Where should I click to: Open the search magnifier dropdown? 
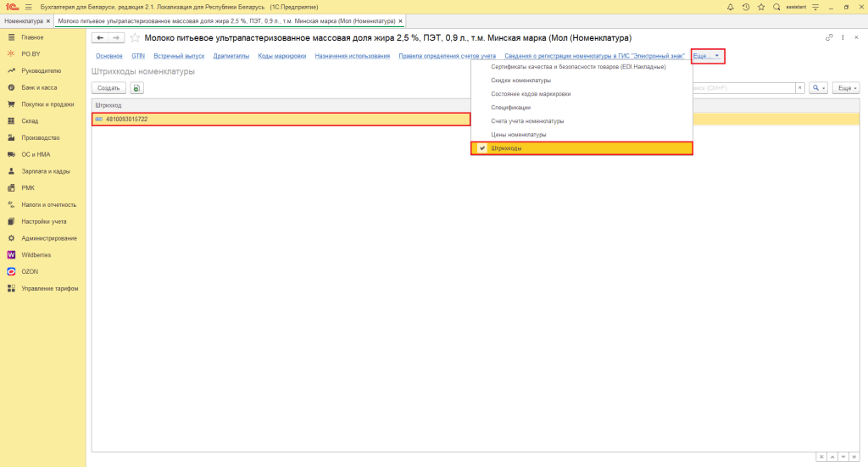[819, 88]
